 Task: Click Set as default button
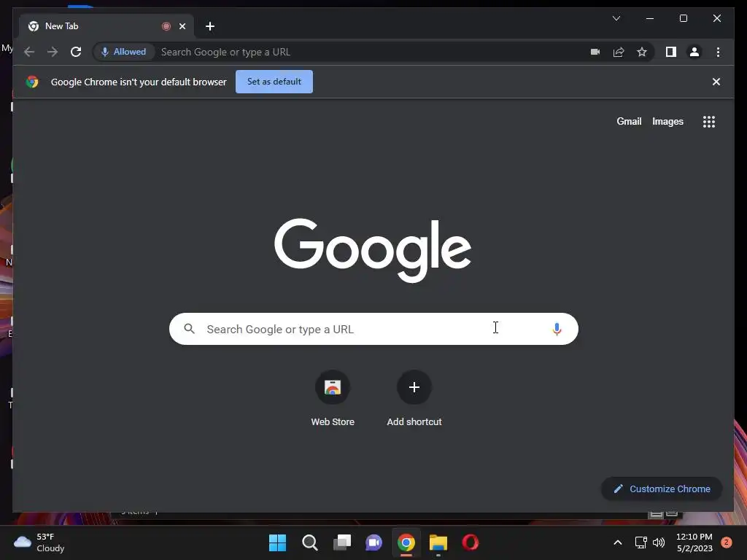274,82
